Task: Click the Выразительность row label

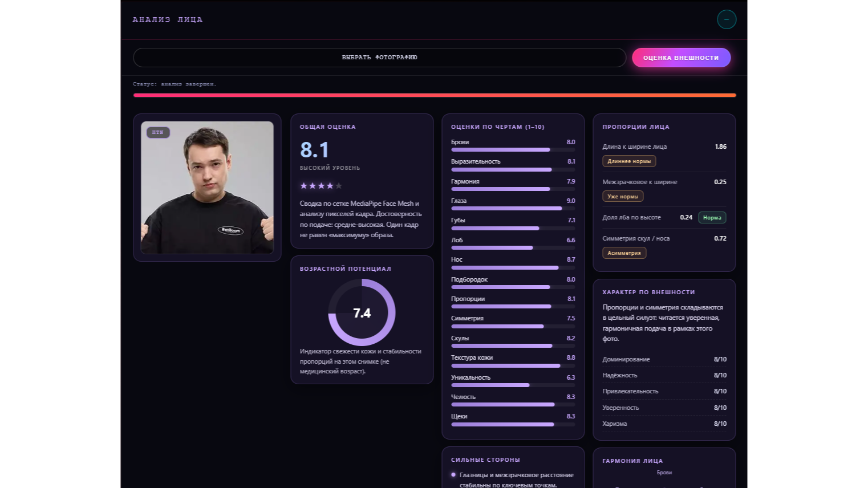Action: (476, 162)
